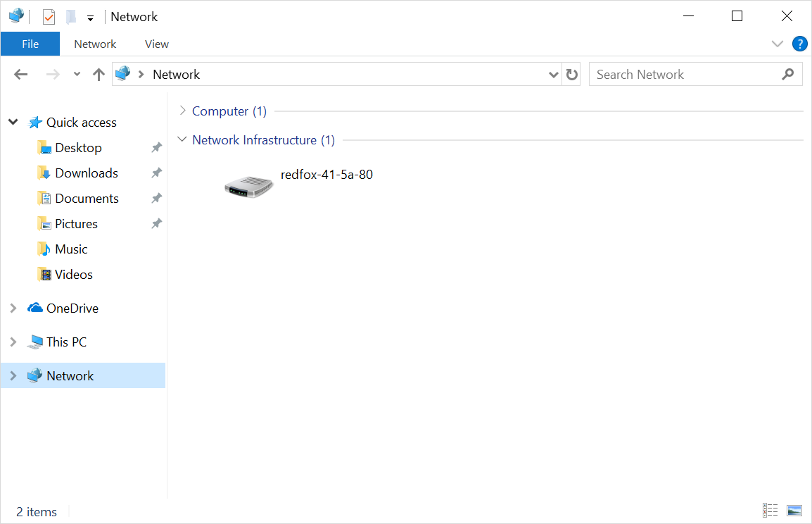Click the search magnifier icon
Viewport: 812px width, 524px height.
point(787,75)
